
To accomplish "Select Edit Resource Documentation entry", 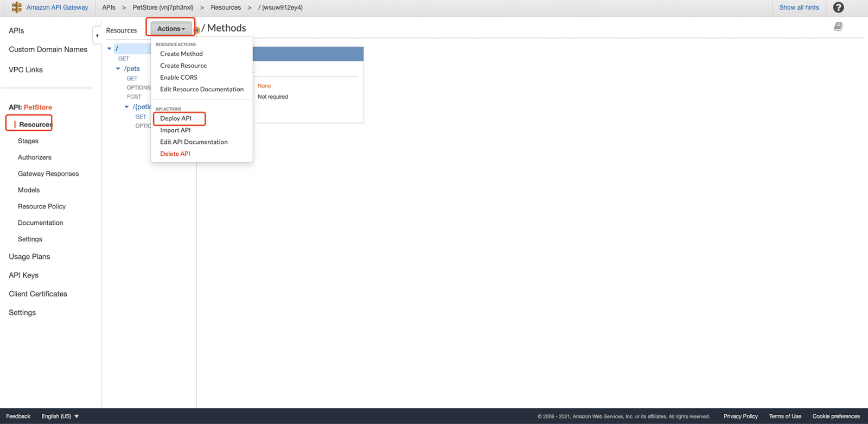I will tap(202, 90).
